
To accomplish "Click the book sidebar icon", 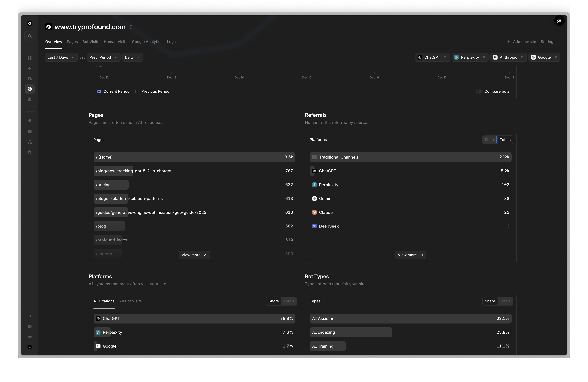I will 30,131.
